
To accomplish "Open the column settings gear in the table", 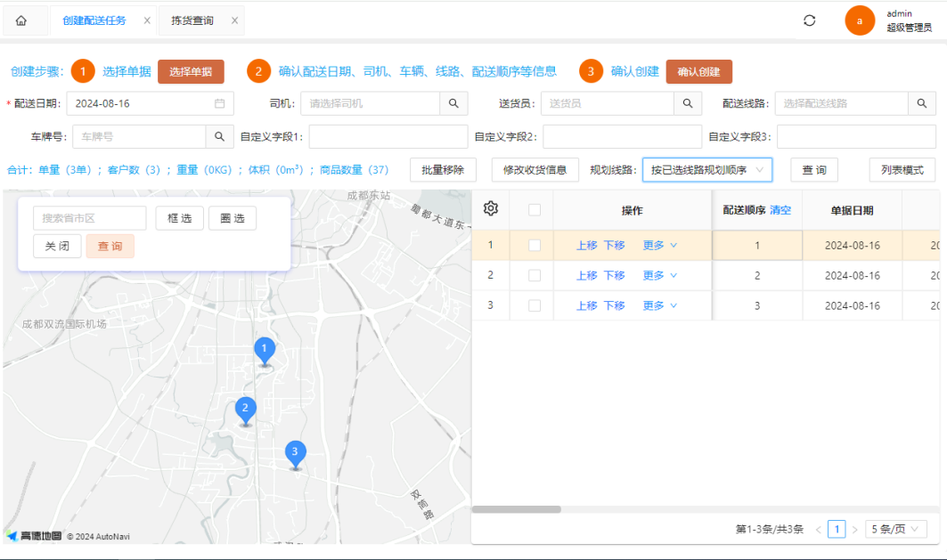I will pyautogui.click(x=490, y=209).
